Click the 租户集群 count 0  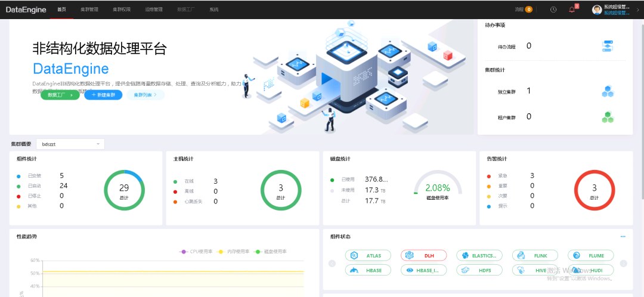528,117
